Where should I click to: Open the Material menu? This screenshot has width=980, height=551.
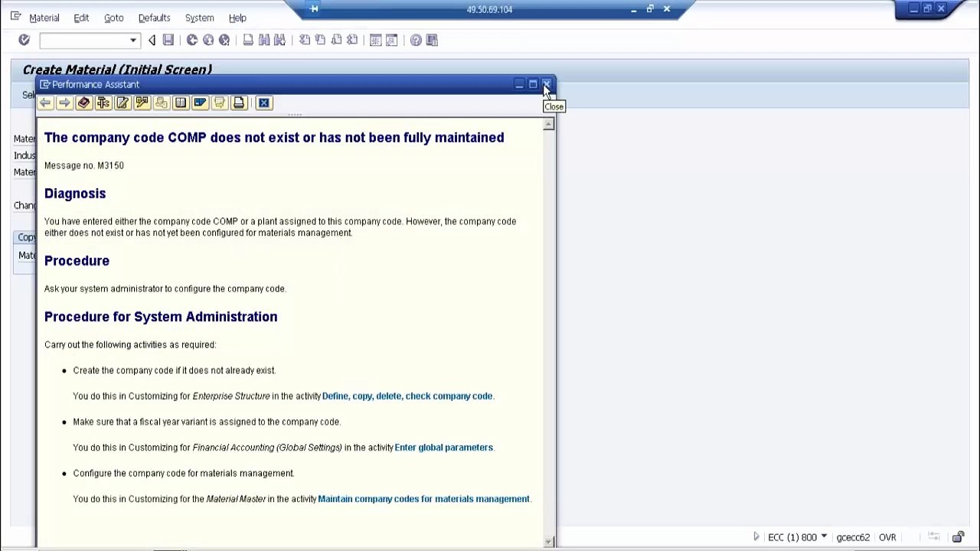click(x=44, y=18)
